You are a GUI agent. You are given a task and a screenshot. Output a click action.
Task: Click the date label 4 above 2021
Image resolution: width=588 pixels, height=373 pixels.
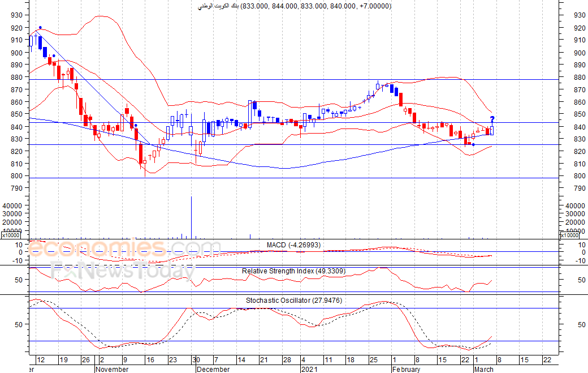point(303,360)
